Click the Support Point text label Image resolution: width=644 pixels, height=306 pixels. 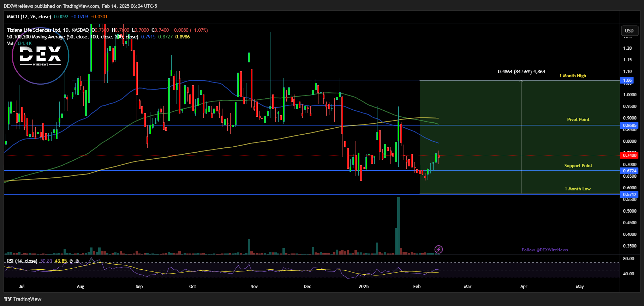pos(578,166)
